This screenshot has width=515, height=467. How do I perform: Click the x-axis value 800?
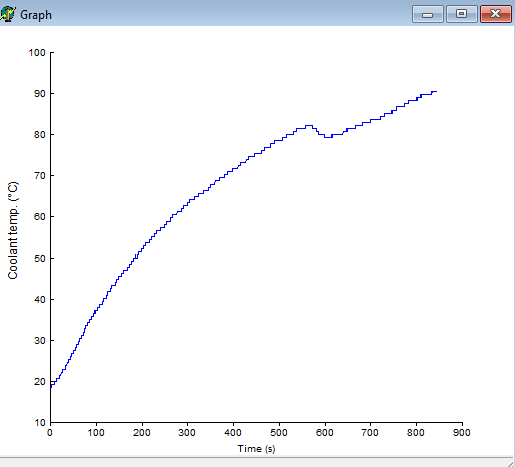[x=416, y=433]
